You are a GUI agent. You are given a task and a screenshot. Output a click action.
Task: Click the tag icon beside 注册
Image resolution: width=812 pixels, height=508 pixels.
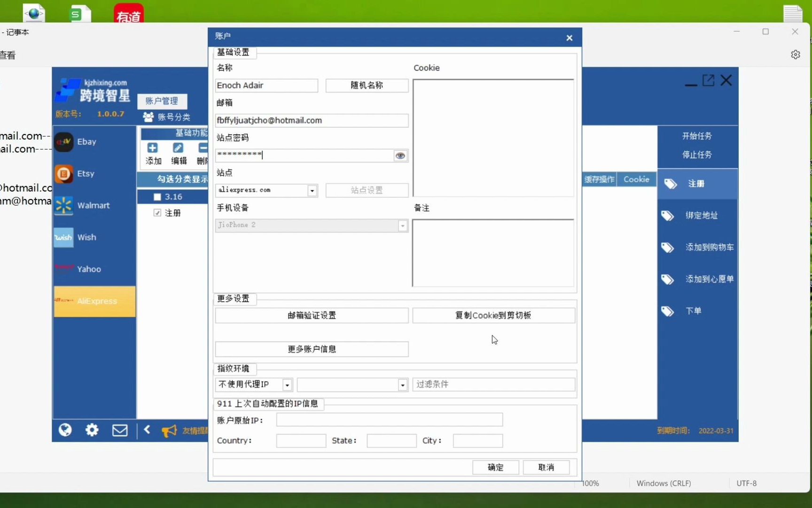click(x=671, y=184)
